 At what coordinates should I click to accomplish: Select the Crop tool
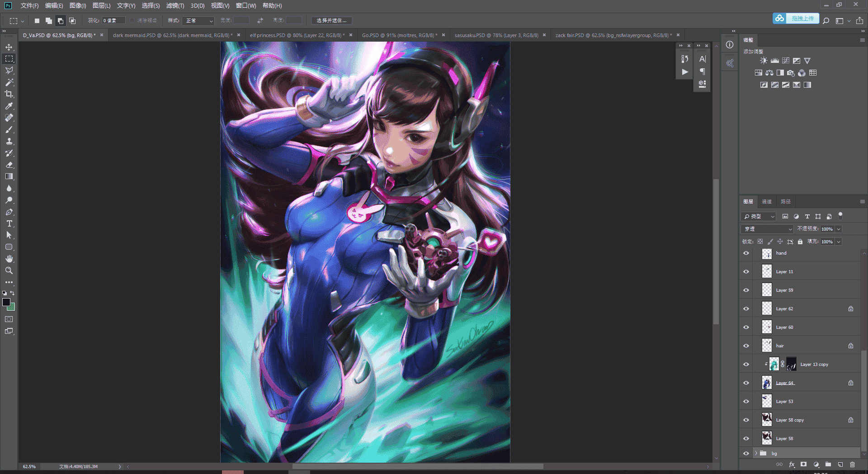pos(9,94)
